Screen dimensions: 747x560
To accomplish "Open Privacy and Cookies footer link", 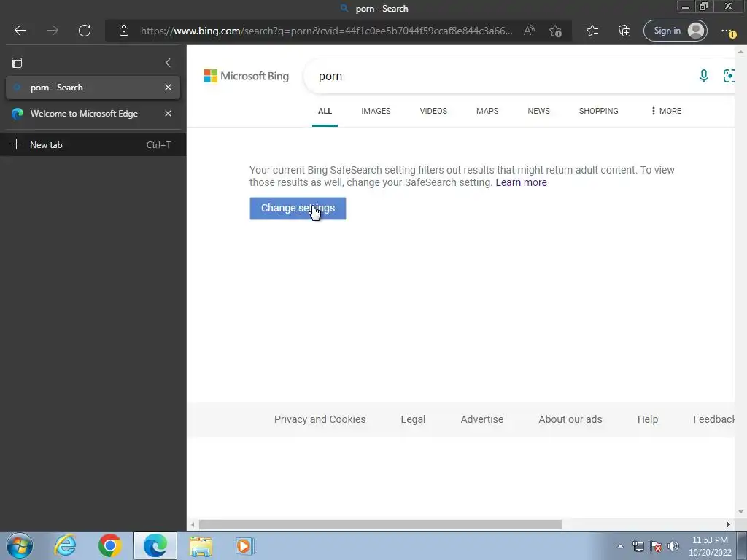I will (320, 419).
